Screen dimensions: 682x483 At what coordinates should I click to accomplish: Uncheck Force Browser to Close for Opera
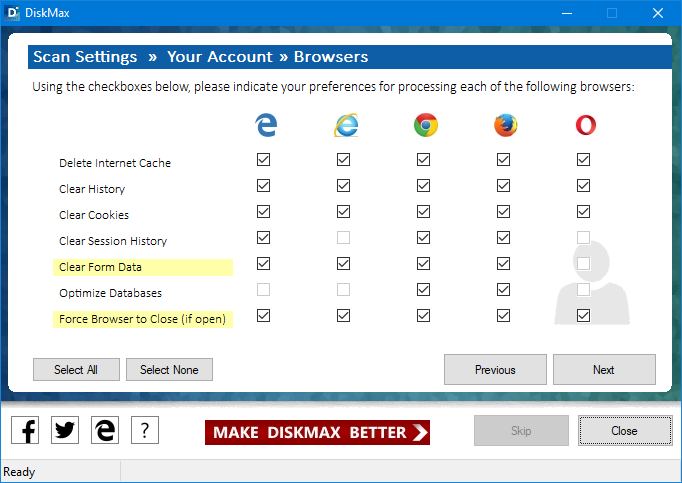(583, 315)
